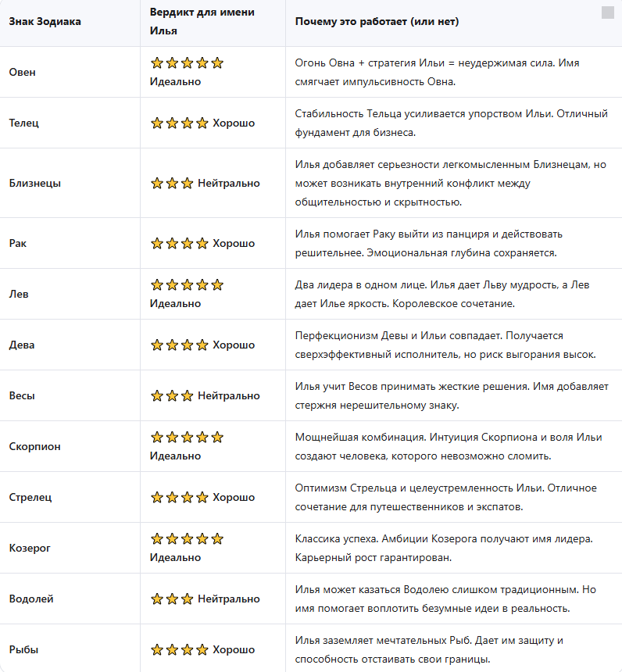Click the three stars in the Водолей row
This screenshot has width=622, height=672.
point(172,599)
